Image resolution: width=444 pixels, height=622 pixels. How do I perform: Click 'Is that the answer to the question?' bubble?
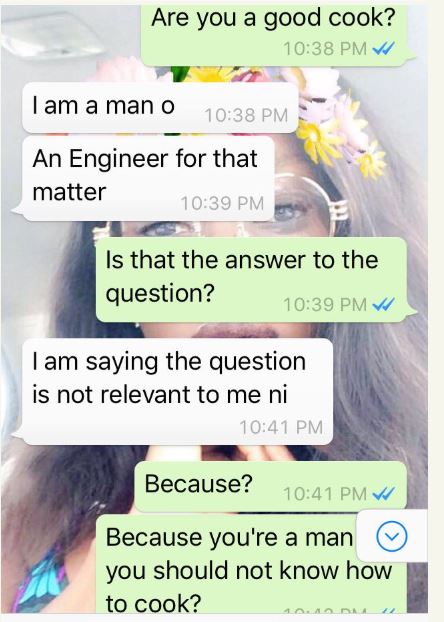coord(252,280)
